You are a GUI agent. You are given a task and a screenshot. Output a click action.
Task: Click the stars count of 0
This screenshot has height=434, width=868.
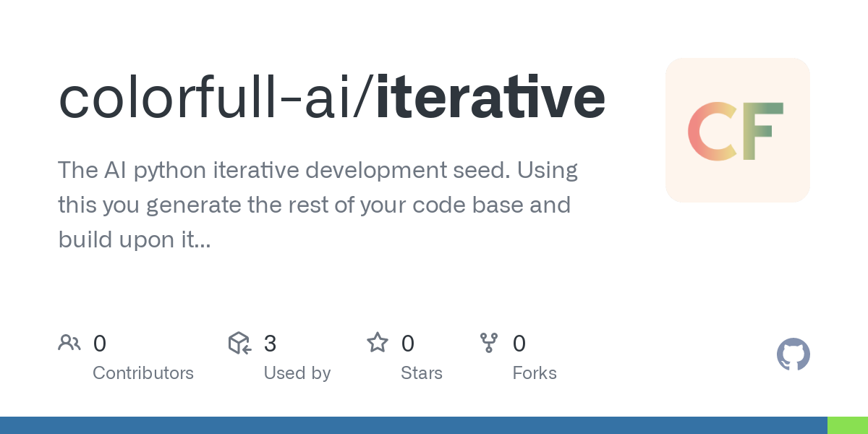(408, 344)
